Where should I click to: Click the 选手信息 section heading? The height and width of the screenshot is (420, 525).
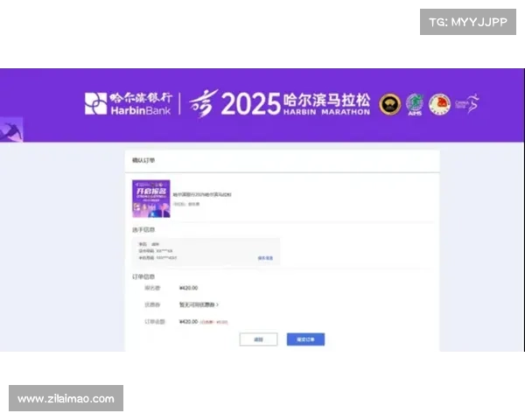click(x=143, y=230)
